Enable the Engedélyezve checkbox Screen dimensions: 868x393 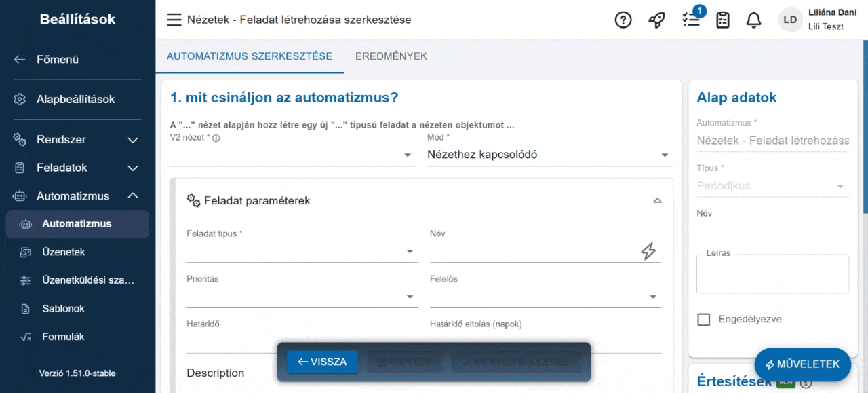703,319
